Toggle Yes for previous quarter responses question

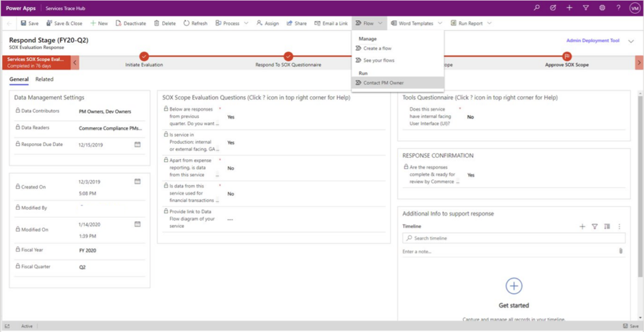(231, 117)
